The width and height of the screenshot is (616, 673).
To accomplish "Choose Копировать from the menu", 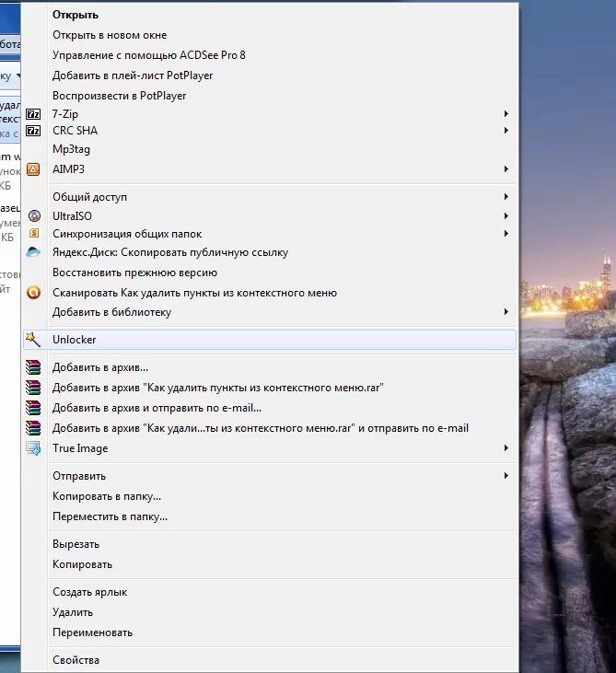I will click(270, 564).
